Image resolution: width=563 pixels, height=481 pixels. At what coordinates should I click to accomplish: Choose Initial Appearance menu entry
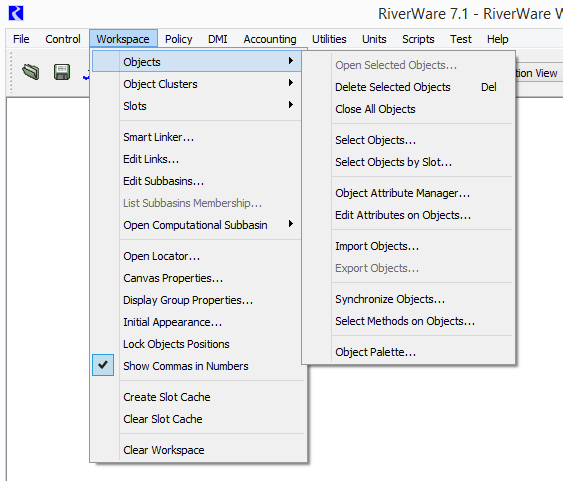click(x=196, y=322)
